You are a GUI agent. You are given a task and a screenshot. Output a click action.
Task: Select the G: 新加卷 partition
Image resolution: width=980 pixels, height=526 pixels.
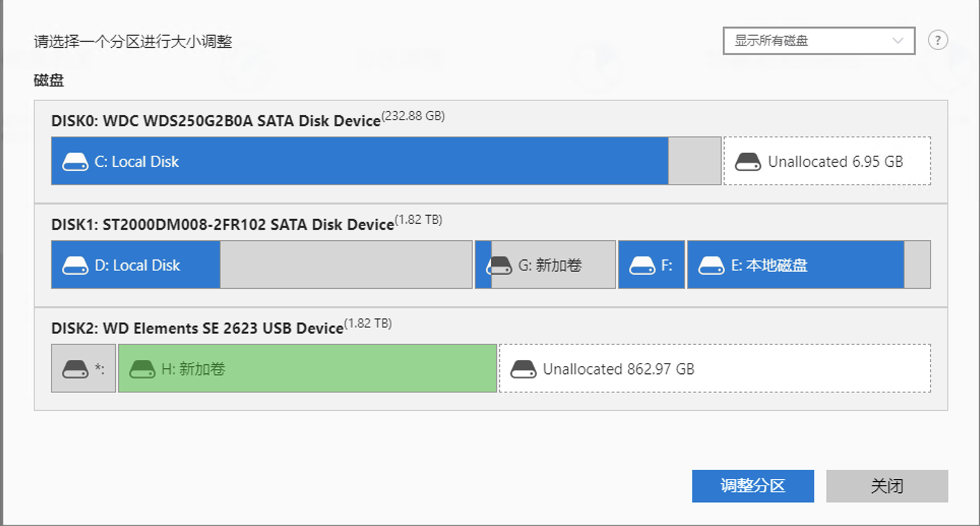pos(545,264)
